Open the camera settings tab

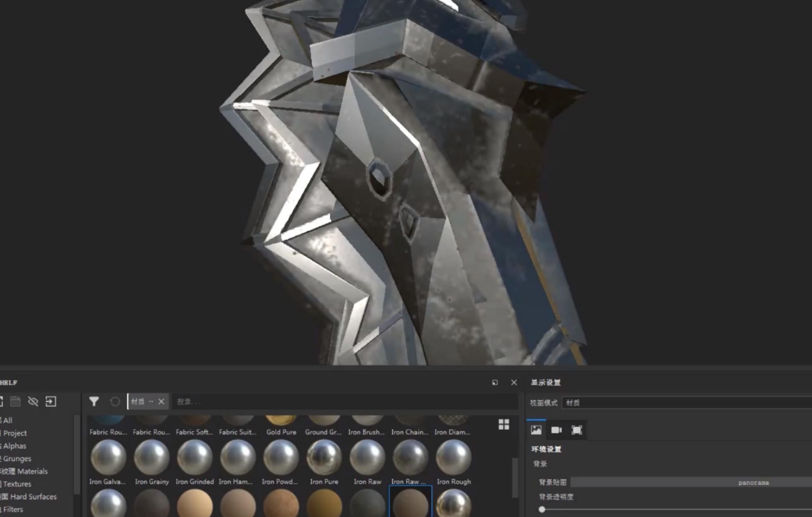pyautogui.click(x=556, y=430)
